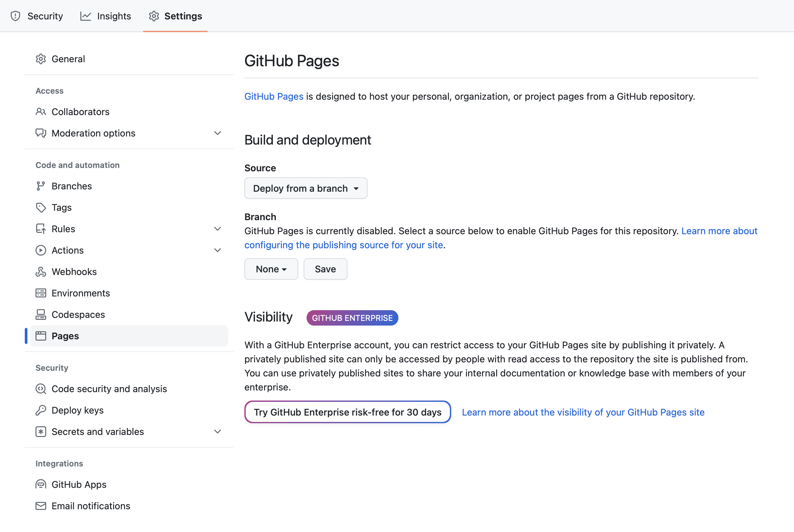The height and width of the screenshot is (532, 794).
Task: Click the Branches git-branch icon
Action: click(x=41, y=186)
